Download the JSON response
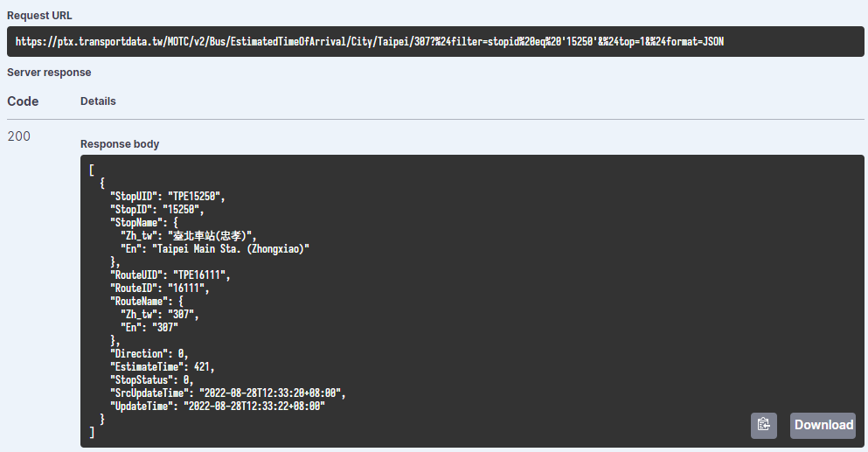 click(823, 426)
